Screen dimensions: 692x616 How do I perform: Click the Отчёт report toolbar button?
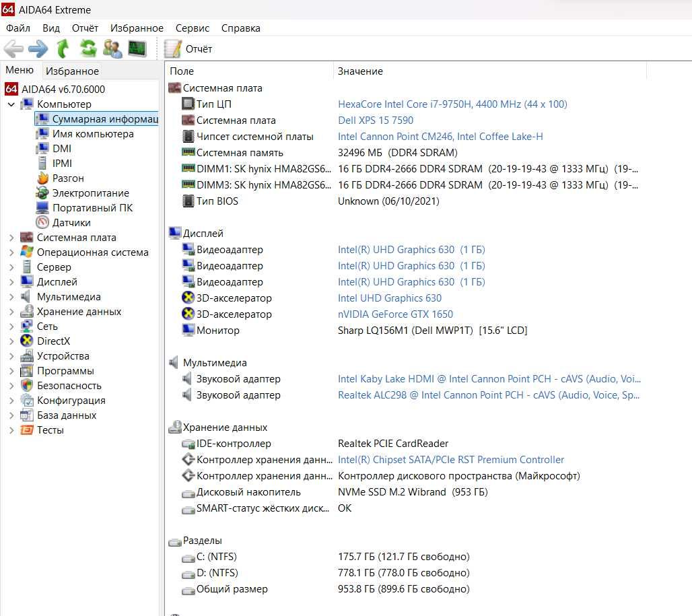coord(188,49)
